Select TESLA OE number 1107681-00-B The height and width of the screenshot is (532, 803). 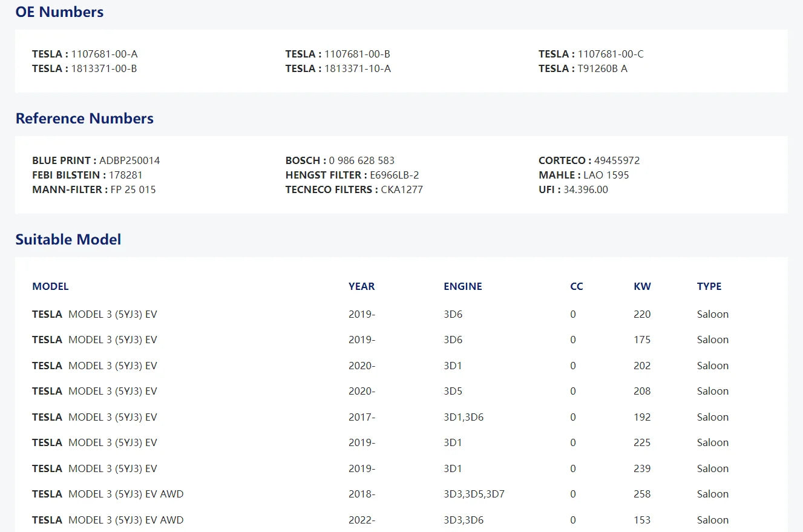click(x=358, y=54)
